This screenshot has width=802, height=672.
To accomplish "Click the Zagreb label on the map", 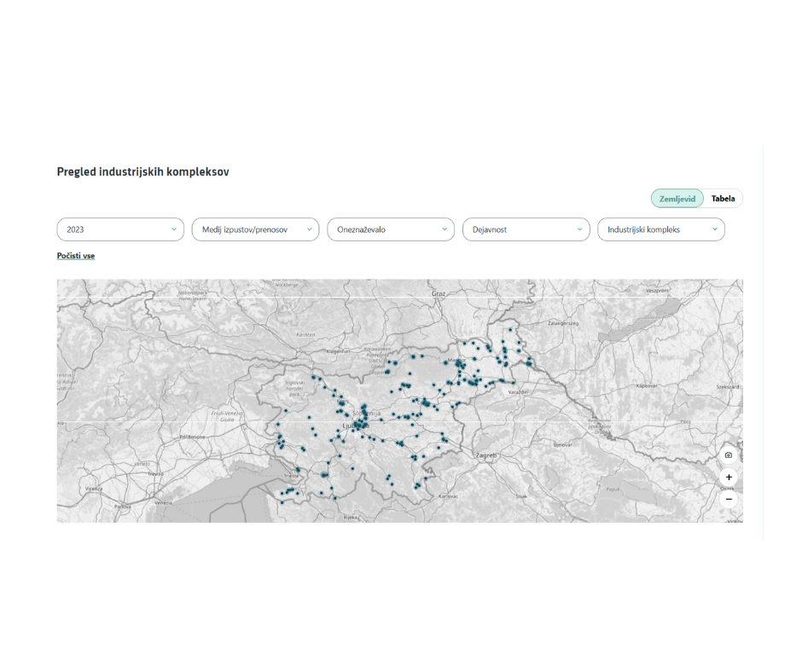I will (486, 455).
